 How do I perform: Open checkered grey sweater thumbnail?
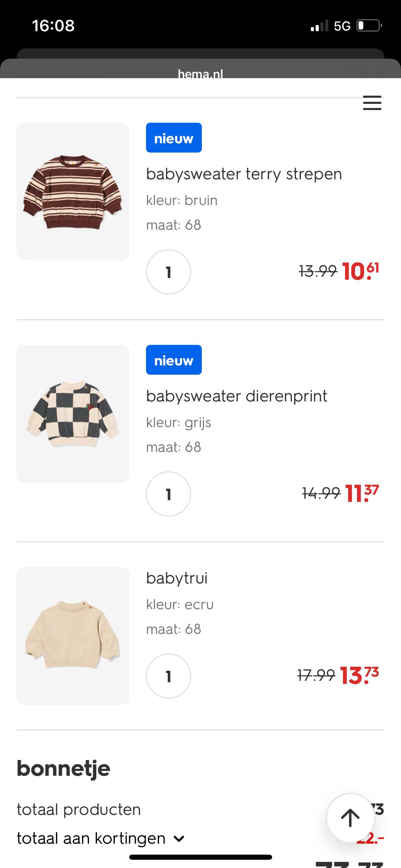point(73,414)
